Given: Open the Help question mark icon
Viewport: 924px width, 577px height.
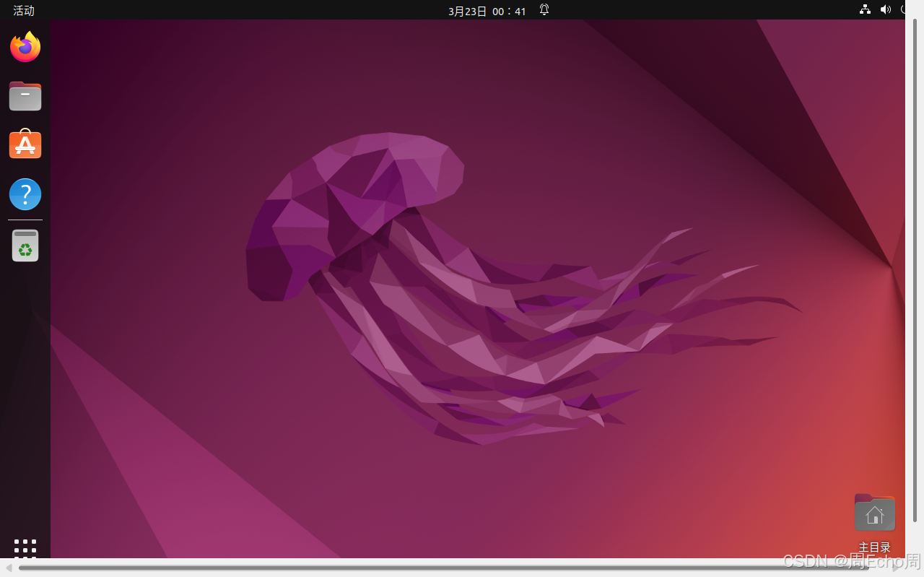Looking at the screenshot, I should point(25,194).
